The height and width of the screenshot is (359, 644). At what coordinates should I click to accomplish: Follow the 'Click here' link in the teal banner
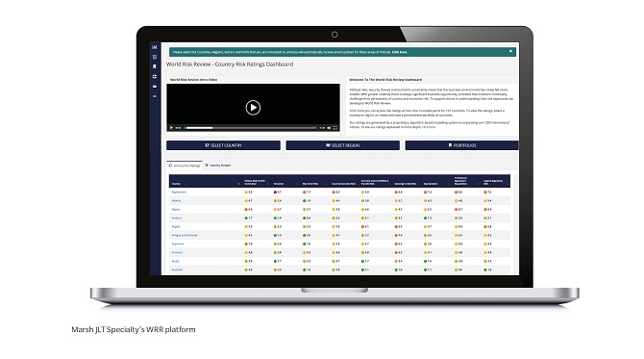[399, 52]
